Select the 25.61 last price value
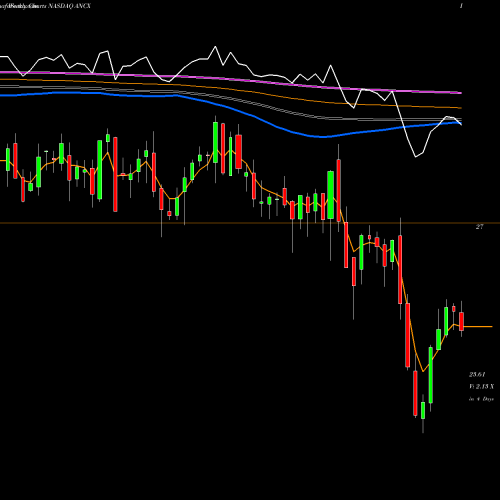This screenshot has height=500, width=500. (x=477, y=375)
